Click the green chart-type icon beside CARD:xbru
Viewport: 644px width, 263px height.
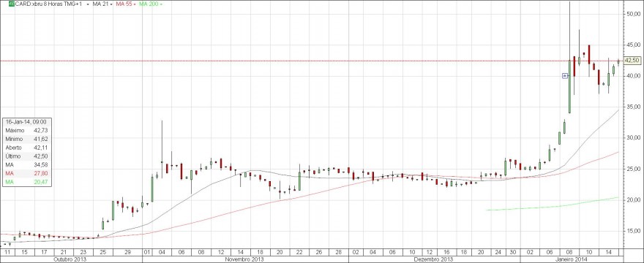[12, 4]
